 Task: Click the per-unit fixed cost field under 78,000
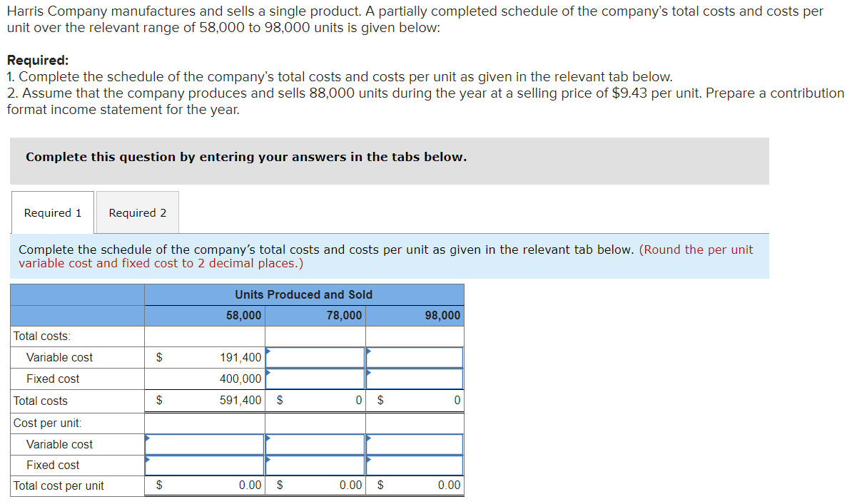pos(314,465)
